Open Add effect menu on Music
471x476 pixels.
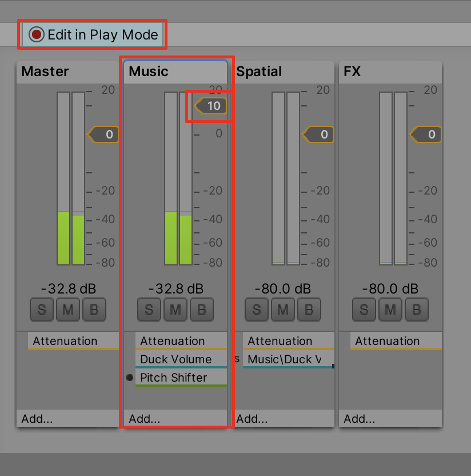click(175, 419)
